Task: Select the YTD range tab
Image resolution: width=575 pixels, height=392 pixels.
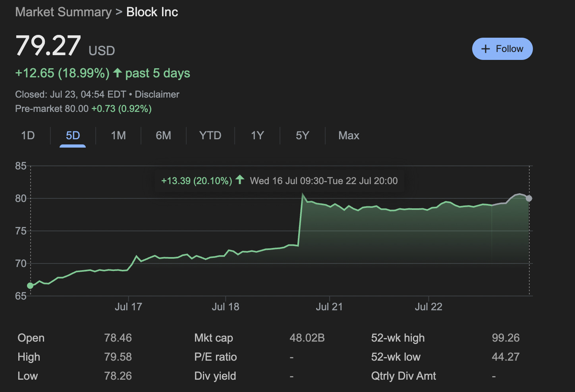Action: 210,136
